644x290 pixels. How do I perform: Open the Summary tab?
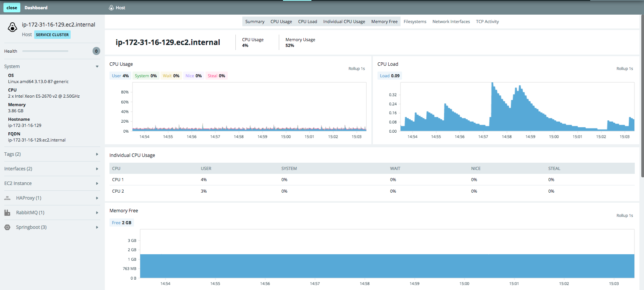[255, 22]
